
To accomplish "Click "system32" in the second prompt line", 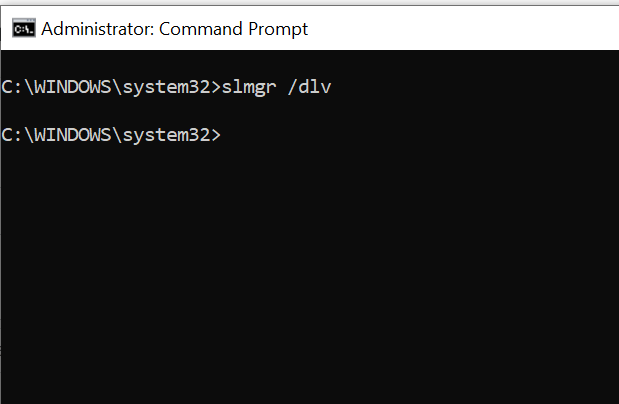I will [x=165, y=135].
